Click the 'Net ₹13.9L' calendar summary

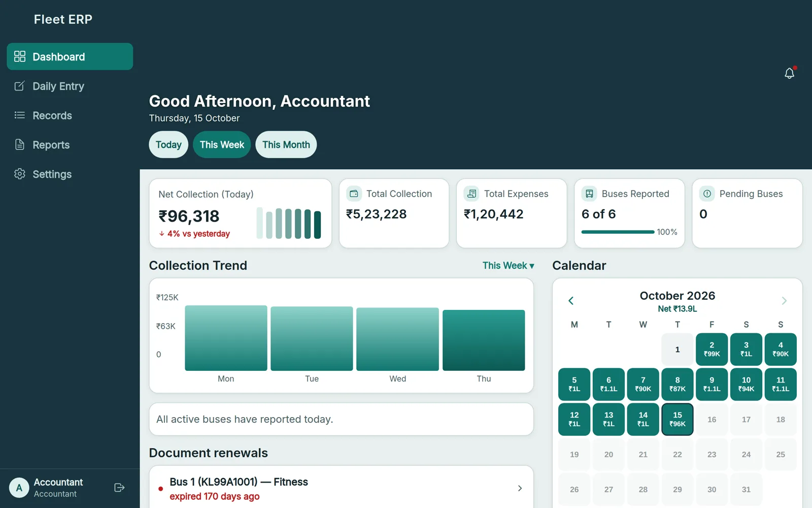[678, 309]
